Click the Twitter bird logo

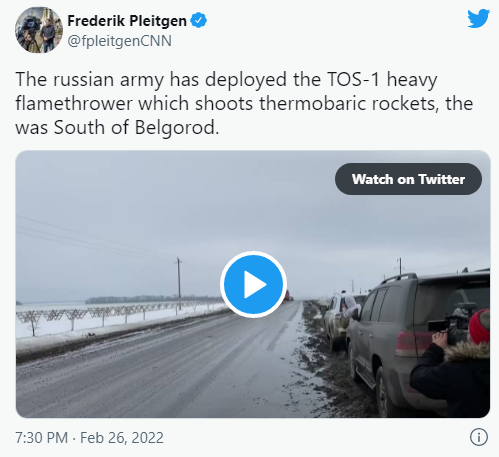coord(478,18)
